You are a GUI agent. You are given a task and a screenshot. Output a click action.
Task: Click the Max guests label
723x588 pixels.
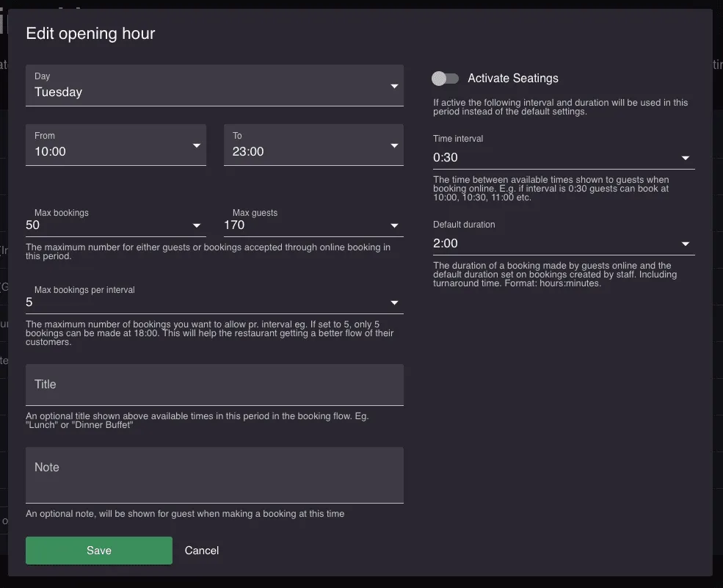(255, 213)
